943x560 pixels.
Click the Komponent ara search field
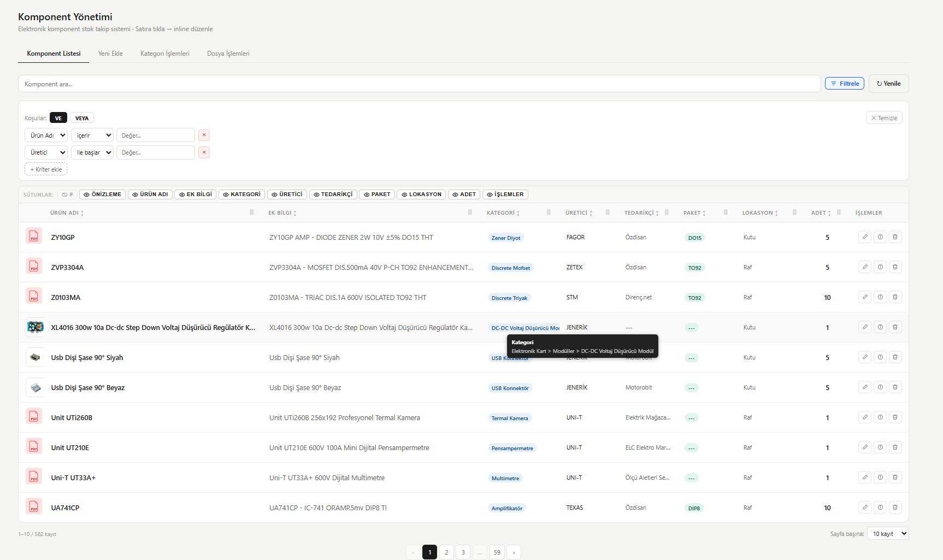[419, 84]
